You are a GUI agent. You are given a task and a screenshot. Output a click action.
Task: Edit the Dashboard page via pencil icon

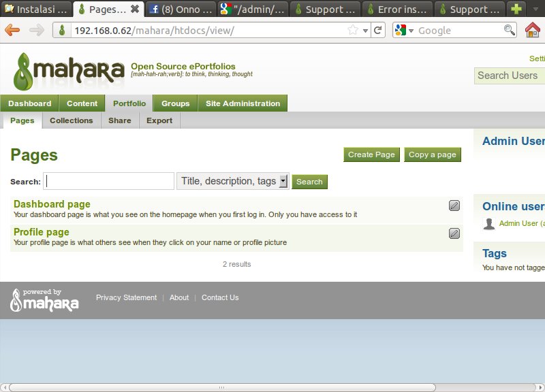pos(454,206)
